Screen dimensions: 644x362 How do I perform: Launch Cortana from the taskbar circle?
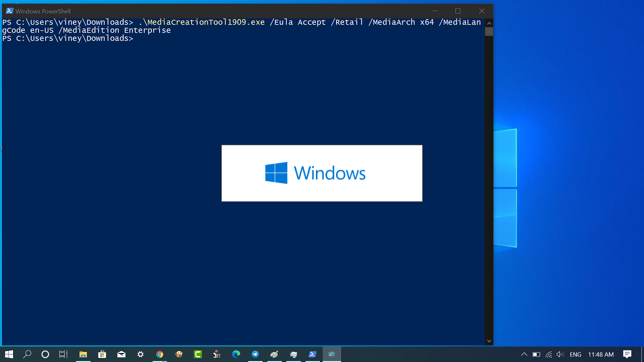coord(45,354)
